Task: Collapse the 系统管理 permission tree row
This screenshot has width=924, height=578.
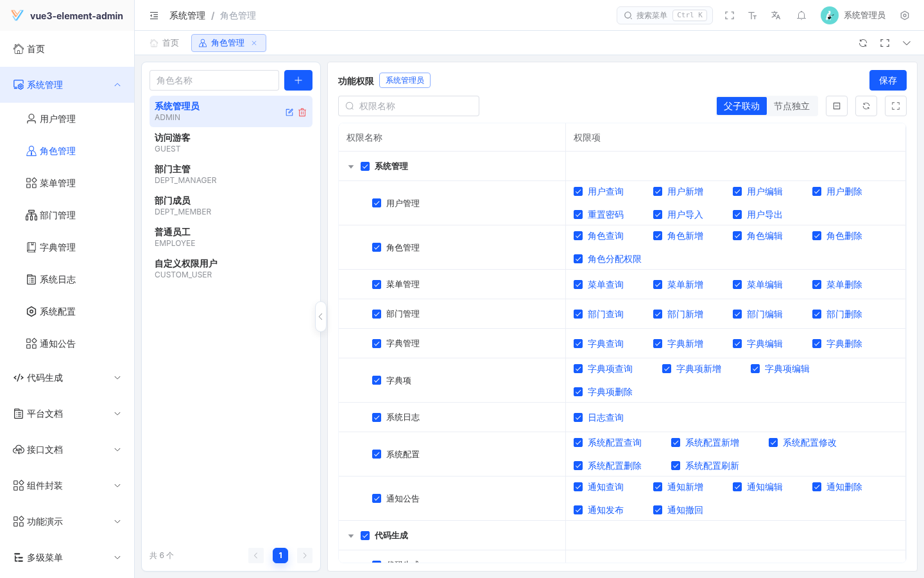Action: coord(351,166)
